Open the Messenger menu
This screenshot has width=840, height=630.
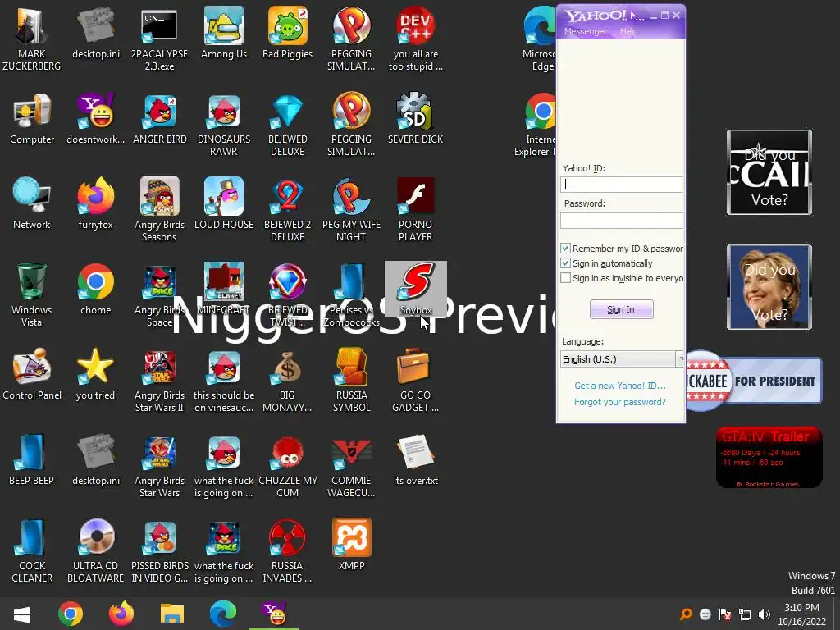point(586,31)
